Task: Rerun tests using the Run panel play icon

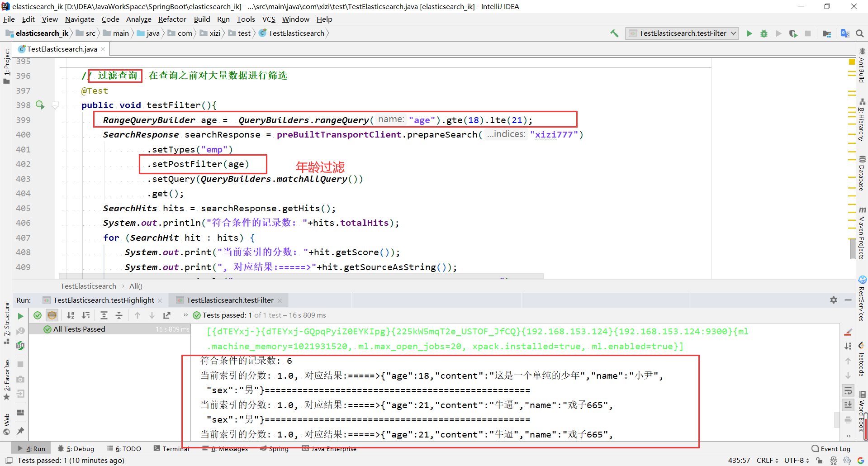Action: 20,316
